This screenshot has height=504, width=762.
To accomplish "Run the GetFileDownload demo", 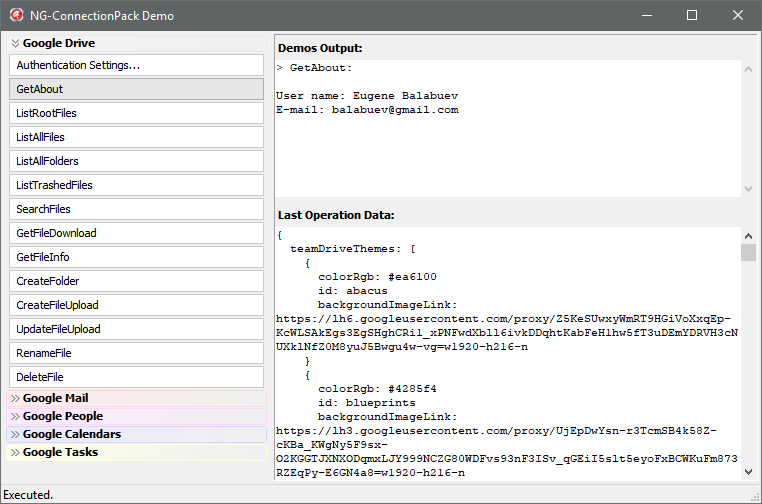I will 137,233.
